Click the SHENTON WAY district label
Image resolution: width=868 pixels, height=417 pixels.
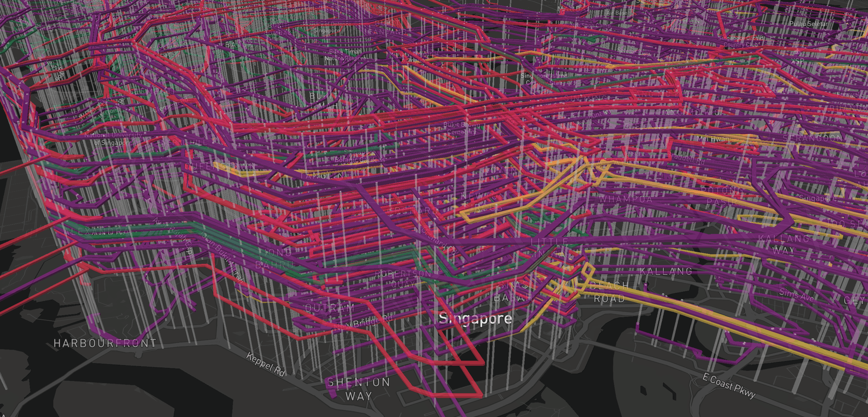(x=359, y=389)
